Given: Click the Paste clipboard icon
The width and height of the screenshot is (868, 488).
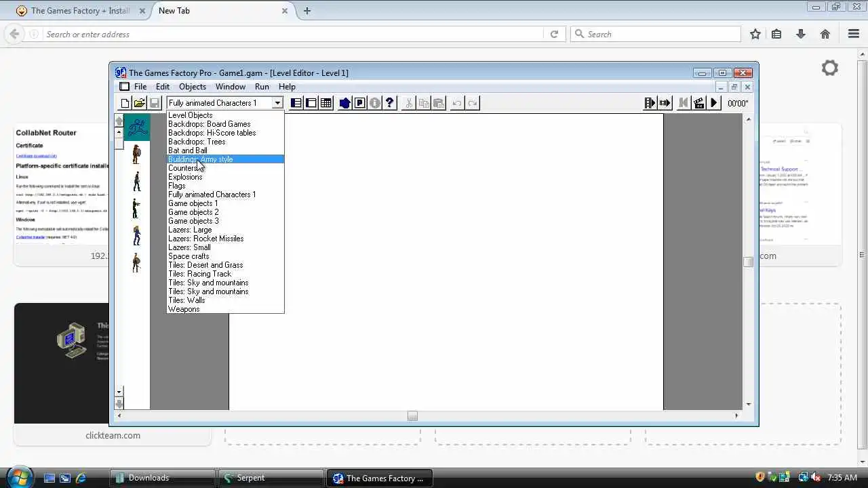Looking at the screenshot, I should [x=439, y=103].
